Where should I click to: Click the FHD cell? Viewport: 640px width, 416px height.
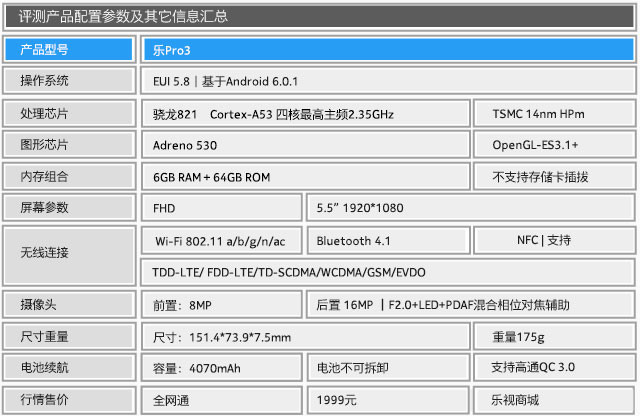pyautogui.click(x=222, y=208)
